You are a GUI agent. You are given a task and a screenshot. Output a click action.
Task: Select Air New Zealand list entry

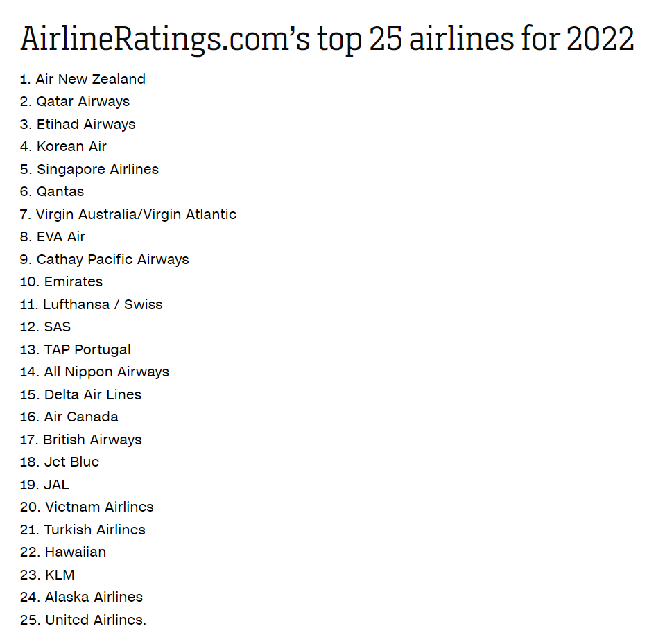coord(83,79)
